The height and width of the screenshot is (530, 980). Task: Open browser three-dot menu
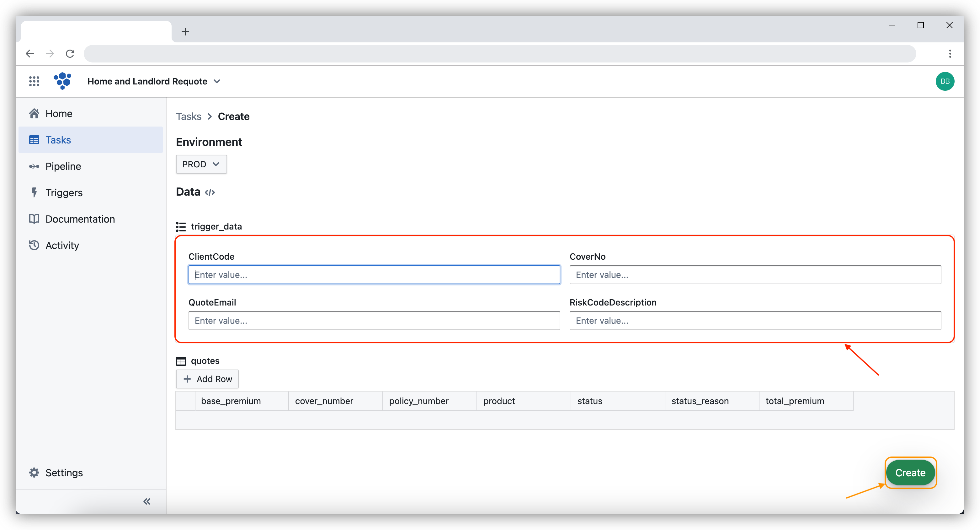tap(950, 54)
